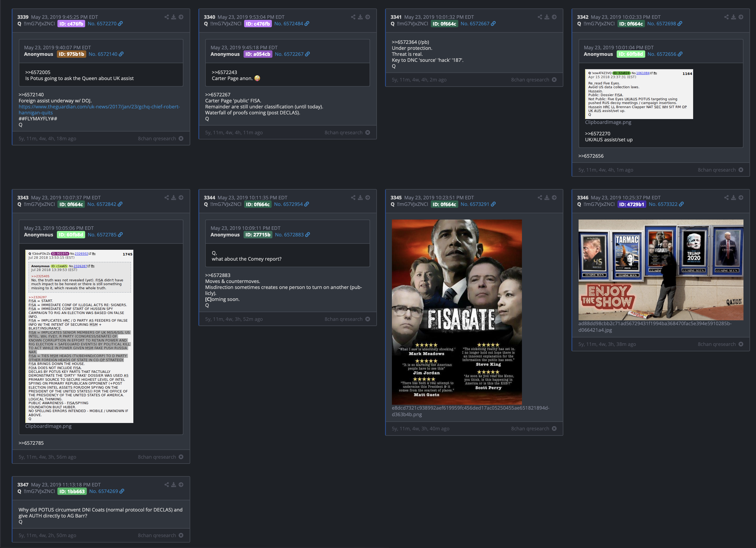Viewport: 756px width, 548px height.
Task: Click '>>6572785' reference in post 3343
Action: tap(31, 443)
